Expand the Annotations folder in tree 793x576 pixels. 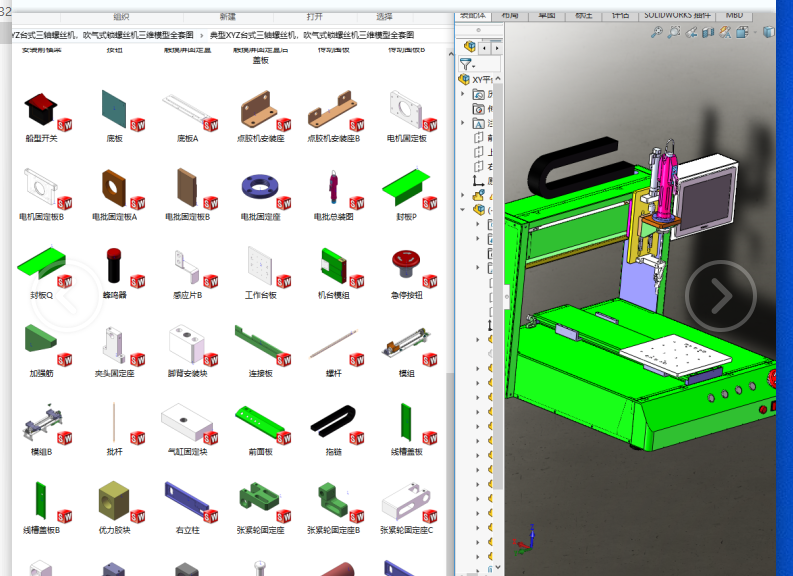tap(462, 123)
